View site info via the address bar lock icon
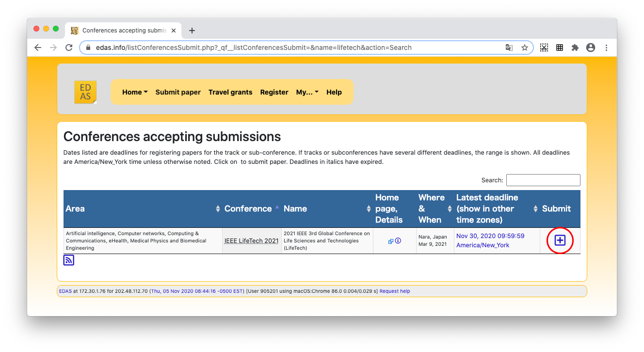 pos(88,48)
